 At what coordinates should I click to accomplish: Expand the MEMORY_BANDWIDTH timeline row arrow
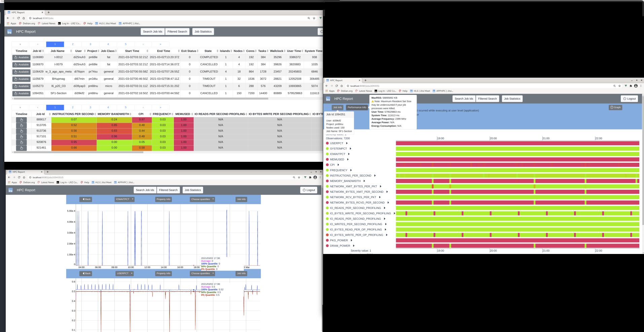pyautogui.click(x=364, y=181)
